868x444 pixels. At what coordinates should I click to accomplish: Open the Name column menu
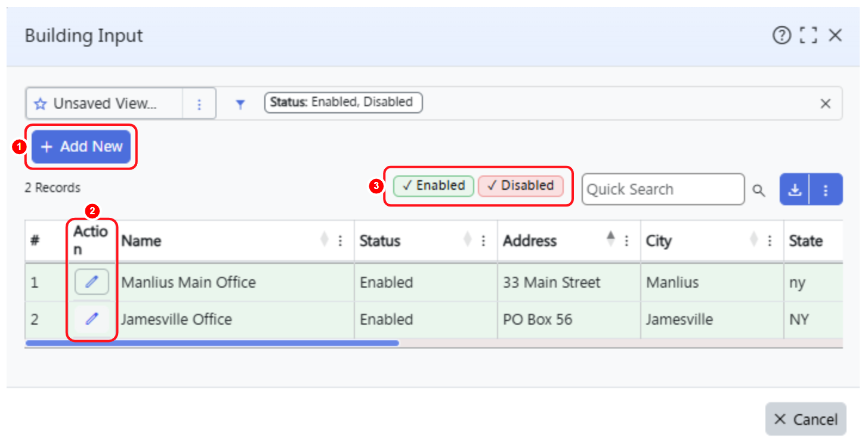point(340,241)
